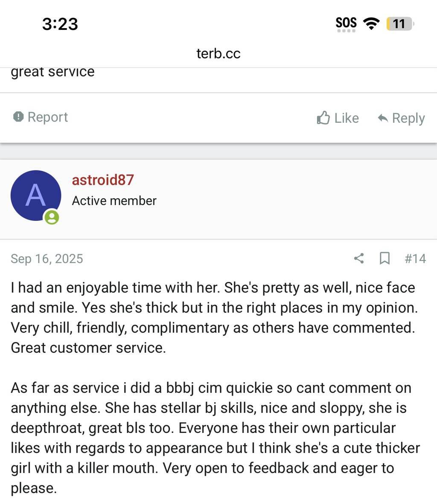
Task: Tap the 3:23 clock in status bar
Action: pyautogui.click(x=60, y=24)
